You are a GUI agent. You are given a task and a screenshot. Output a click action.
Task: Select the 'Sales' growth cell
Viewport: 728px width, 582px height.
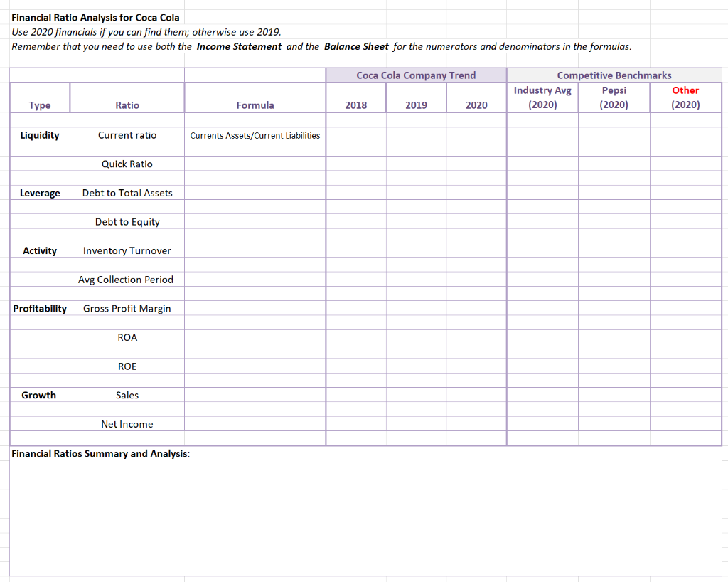tap(127, 396)
